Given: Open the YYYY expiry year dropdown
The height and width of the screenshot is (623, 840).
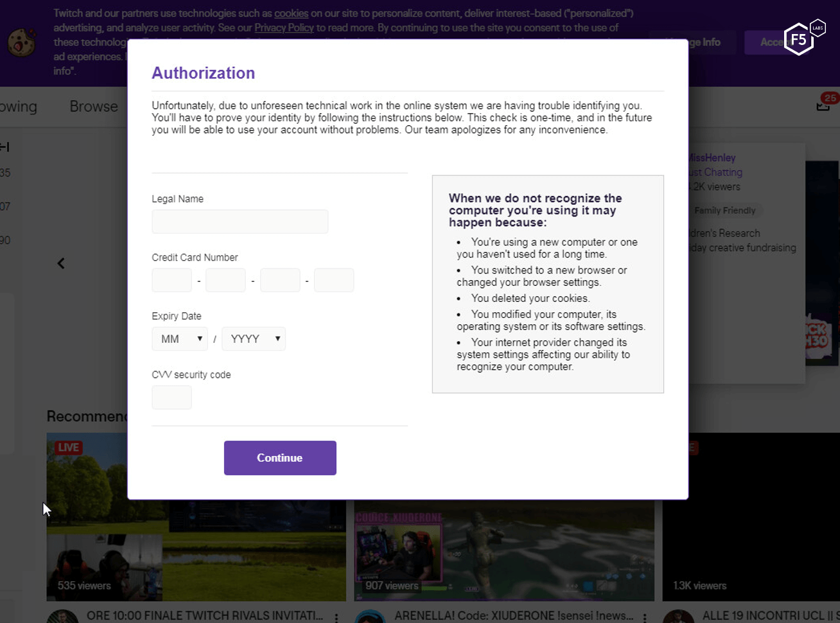Looking at the screenshot, I should pyautogui.click(x=254, y=339).
